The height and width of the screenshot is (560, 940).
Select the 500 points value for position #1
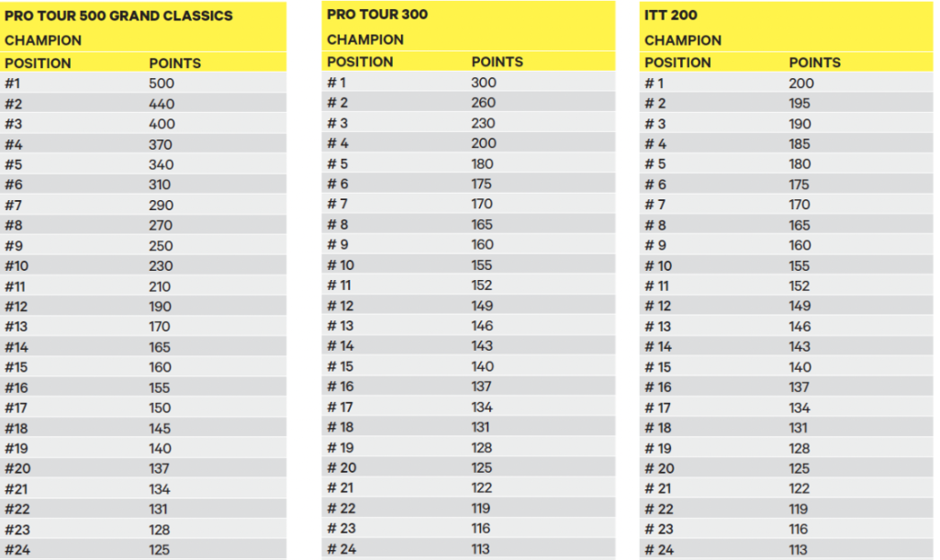[x=162, y=84]
